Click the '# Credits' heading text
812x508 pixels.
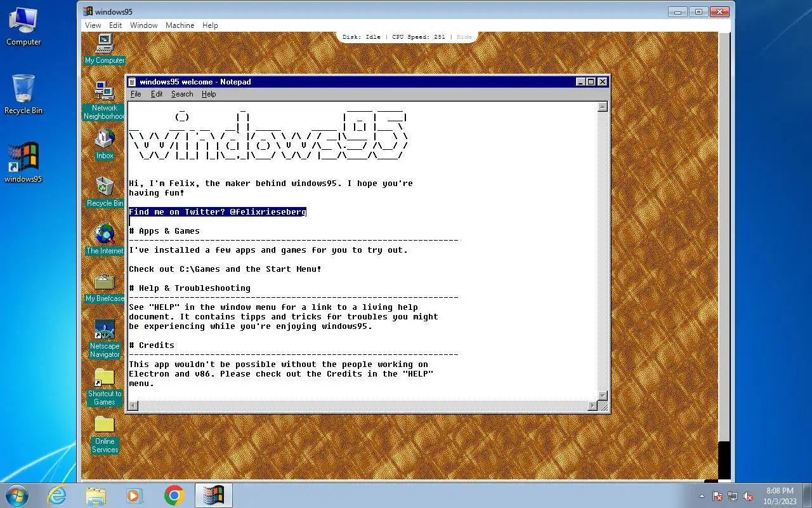coord(152,345)
